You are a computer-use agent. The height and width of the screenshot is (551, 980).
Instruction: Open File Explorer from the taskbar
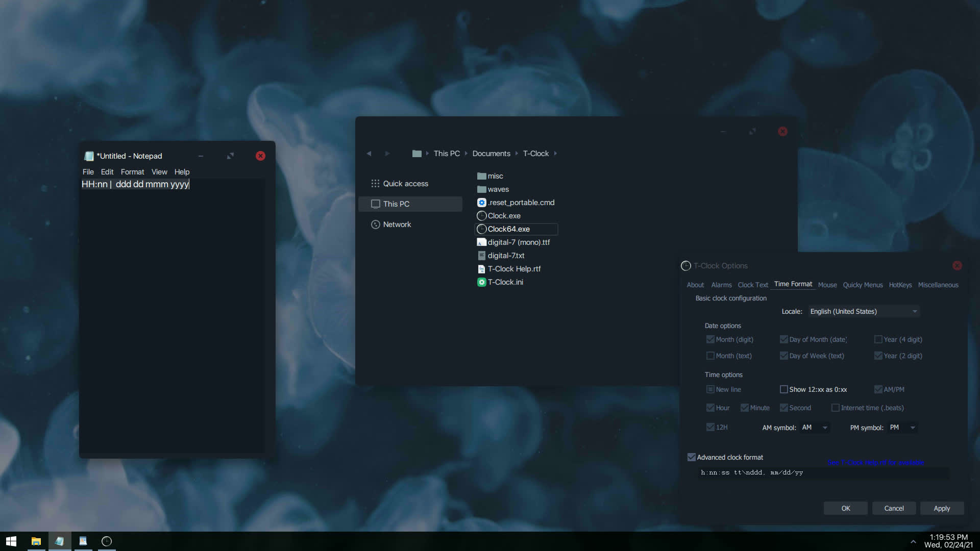pyautogui.click(x=36, y=541)
